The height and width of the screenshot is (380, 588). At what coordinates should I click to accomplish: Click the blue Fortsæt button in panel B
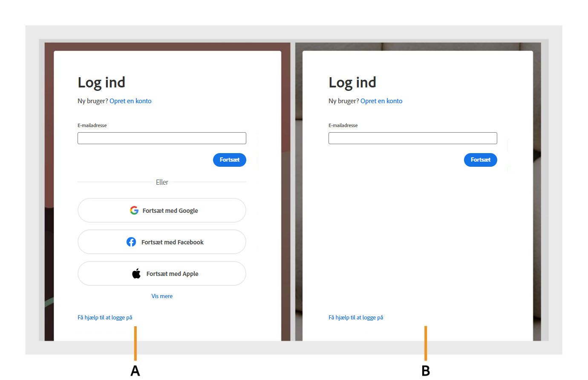click(480, 160)
